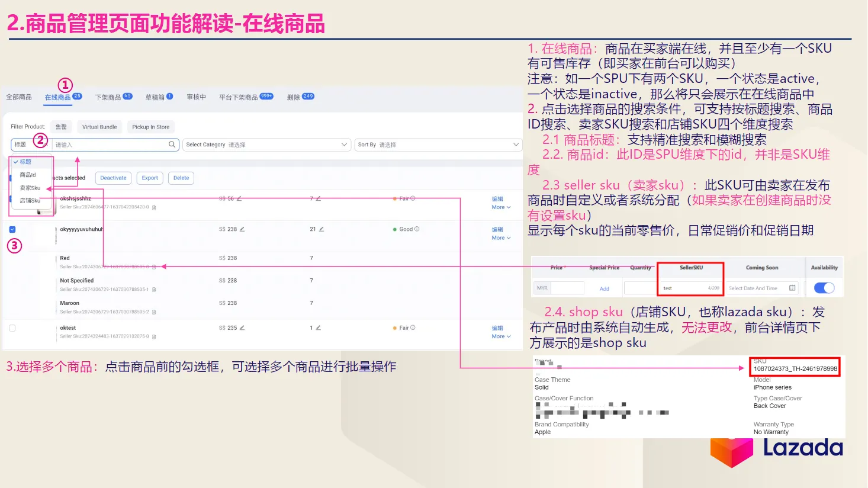This screenshot has width=868, height=488.
Task: Click the info icon next to Good status
Action: [416, 229]
